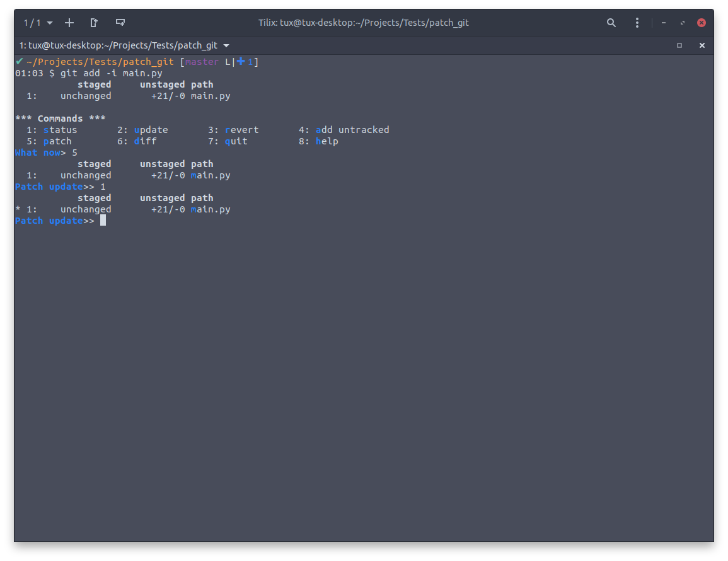Viewport: 728px width, 561px height.
Task: Maximize the terminal pane with square icon
Action: click(679, 45)
